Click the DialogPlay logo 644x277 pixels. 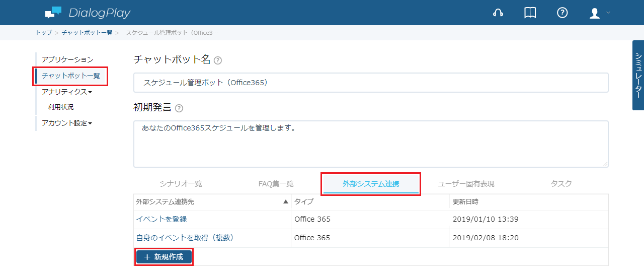pyautogui.click(x=88, y=13)
